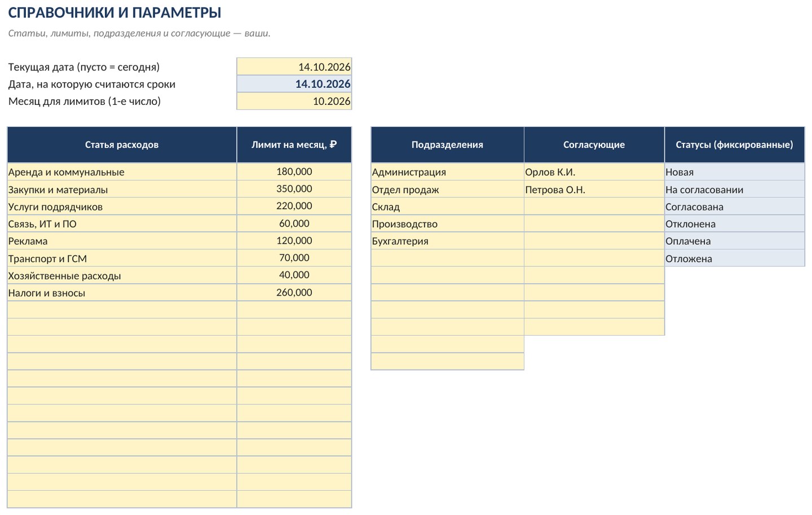Select the 350,000 limit cell

point(294,189)
